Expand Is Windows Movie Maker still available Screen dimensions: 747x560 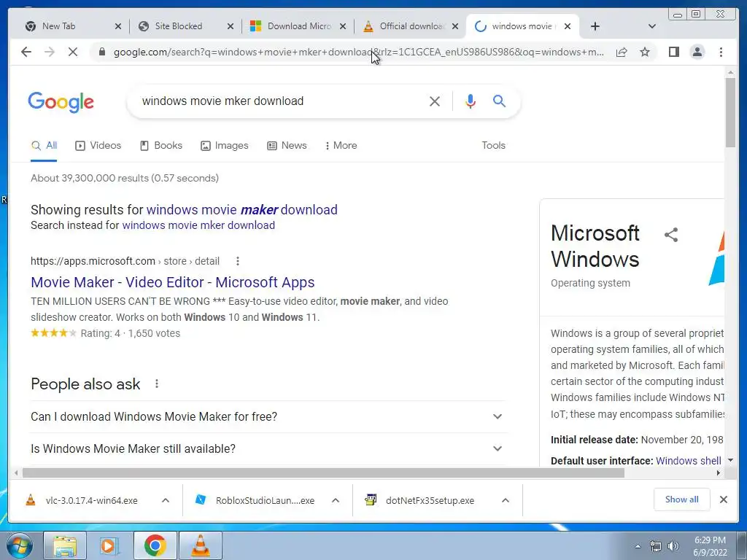268,448
